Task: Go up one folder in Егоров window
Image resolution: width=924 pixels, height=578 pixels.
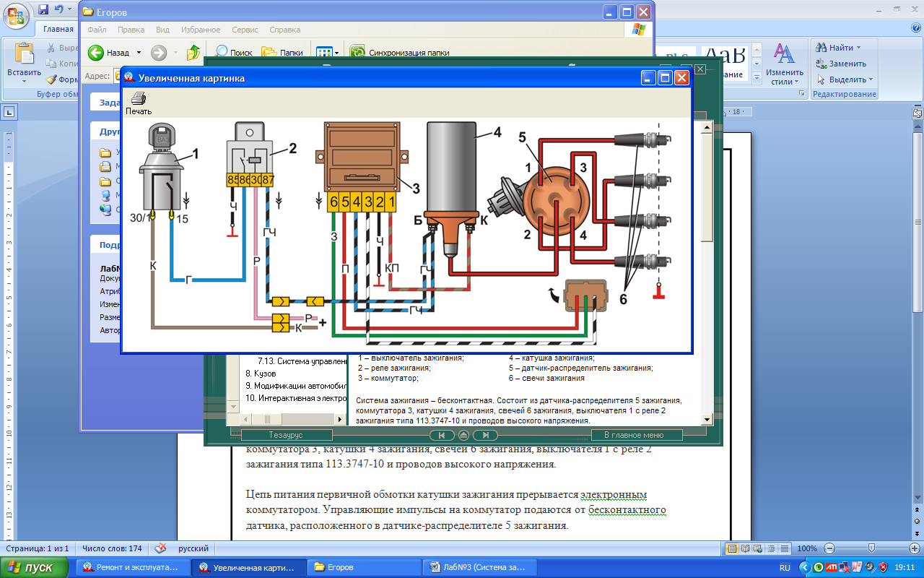Action: click(193, 53)
